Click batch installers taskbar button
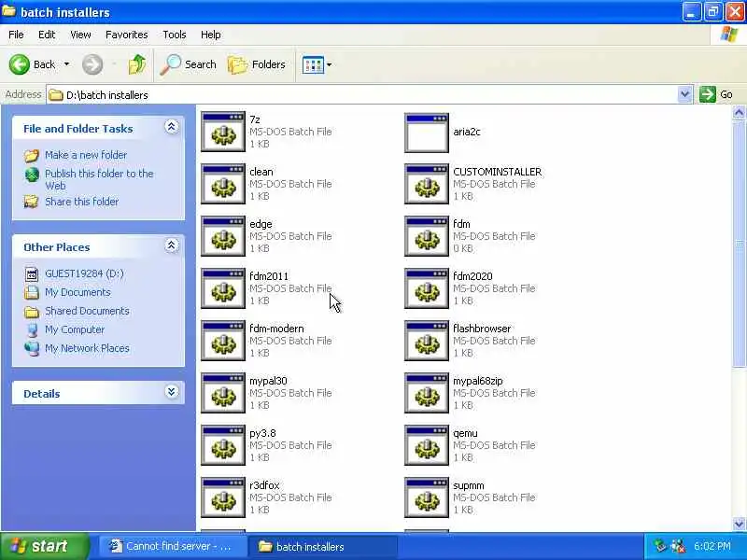This screenshot has width=747, height=560. pos(322,546)
